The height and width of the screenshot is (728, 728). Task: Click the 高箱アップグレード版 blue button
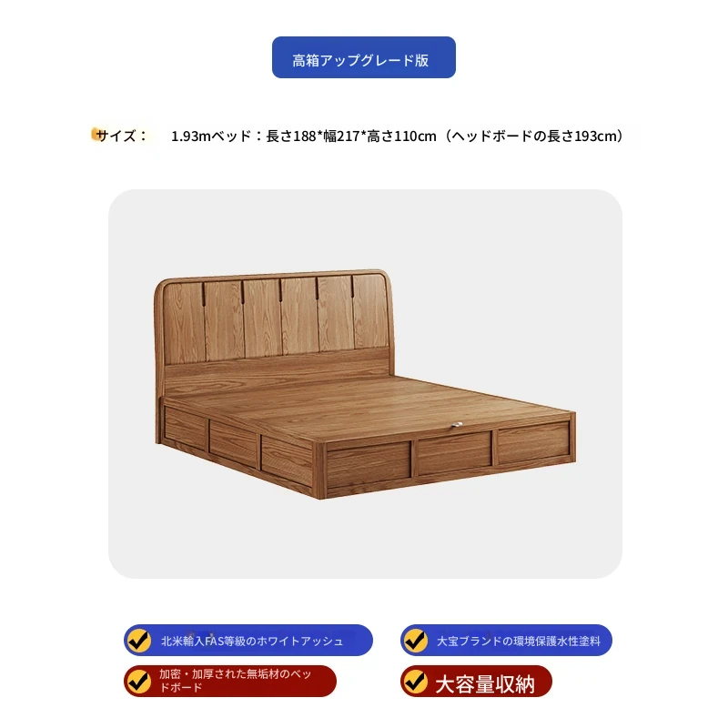click(363, 57)
